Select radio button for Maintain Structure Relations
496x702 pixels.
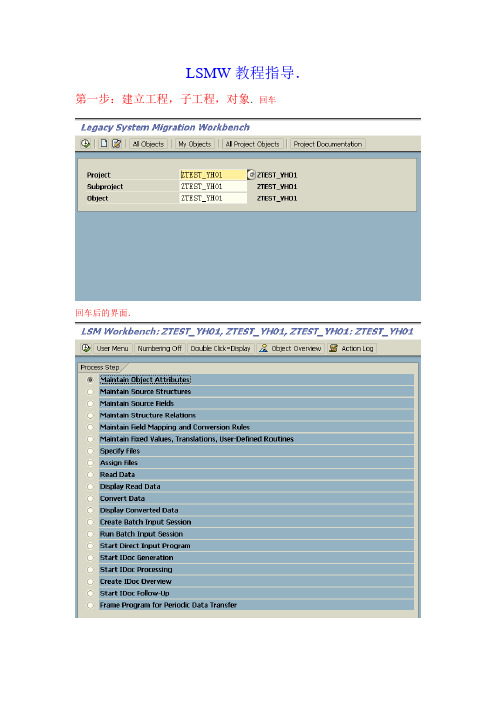point(90,415)
